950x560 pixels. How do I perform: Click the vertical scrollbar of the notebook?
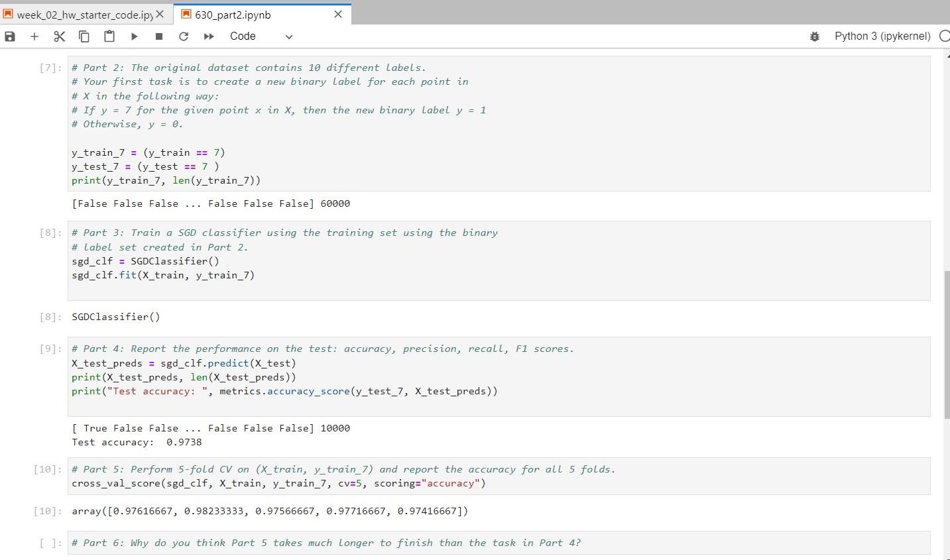tap(947, 345)
